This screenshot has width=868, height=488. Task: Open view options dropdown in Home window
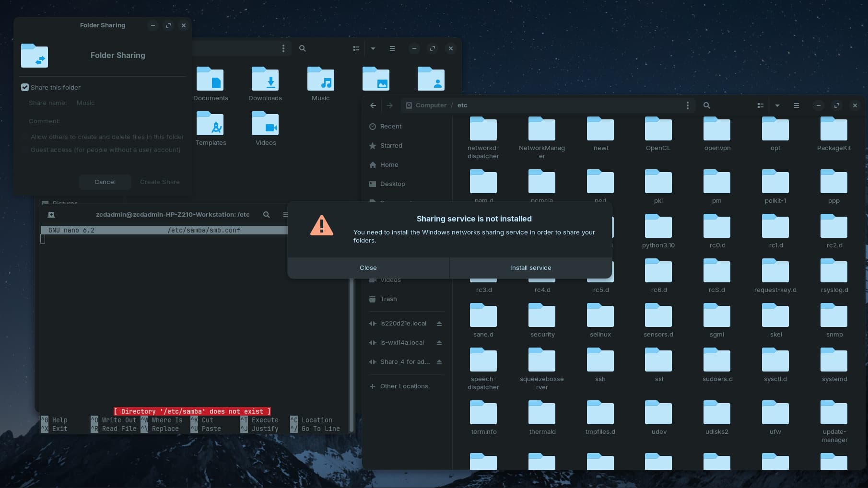click(x=373, y=48)
